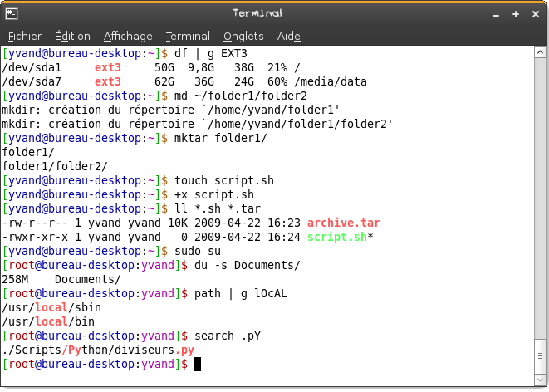Open the Onglets menu
The width and height of the screenshot is (549, 392).
tap(243, 36)
